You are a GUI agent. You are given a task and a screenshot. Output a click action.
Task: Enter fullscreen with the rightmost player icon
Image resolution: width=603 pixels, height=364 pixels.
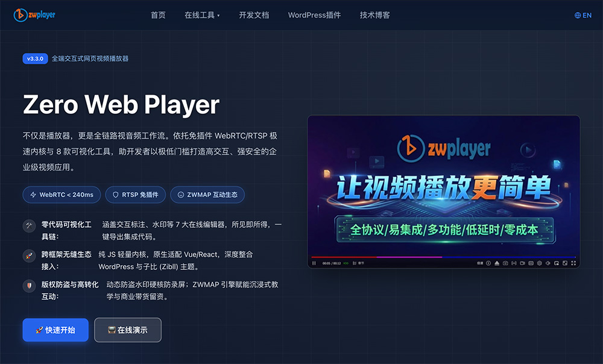pyautogui.click(x=573, y=263)
